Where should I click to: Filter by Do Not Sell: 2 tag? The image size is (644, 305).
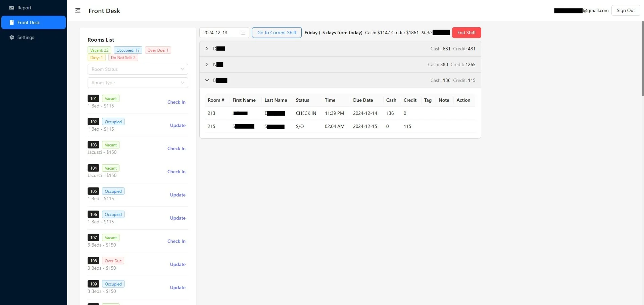pyautogui.click(x=123, y=57)
